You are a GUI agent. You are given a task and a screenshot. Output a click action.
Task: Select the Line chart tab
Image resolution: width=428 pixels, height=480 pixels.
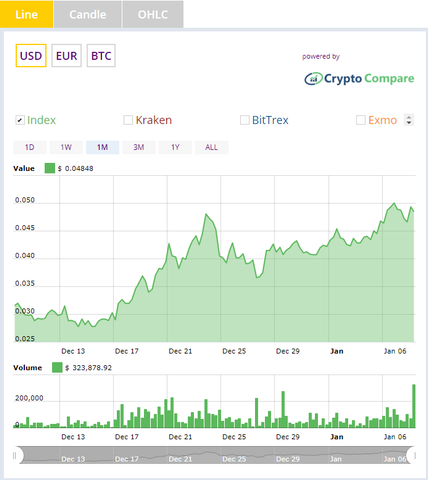tap(26, 14)
